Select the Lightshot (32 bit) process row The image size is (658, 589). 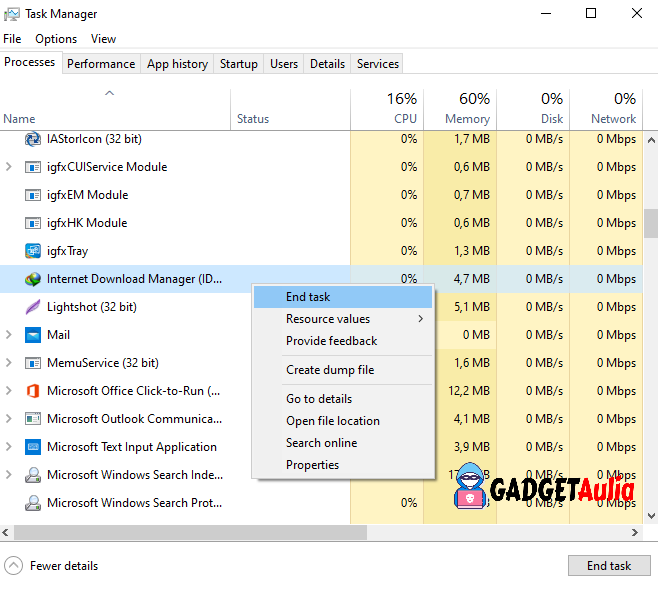126,307
